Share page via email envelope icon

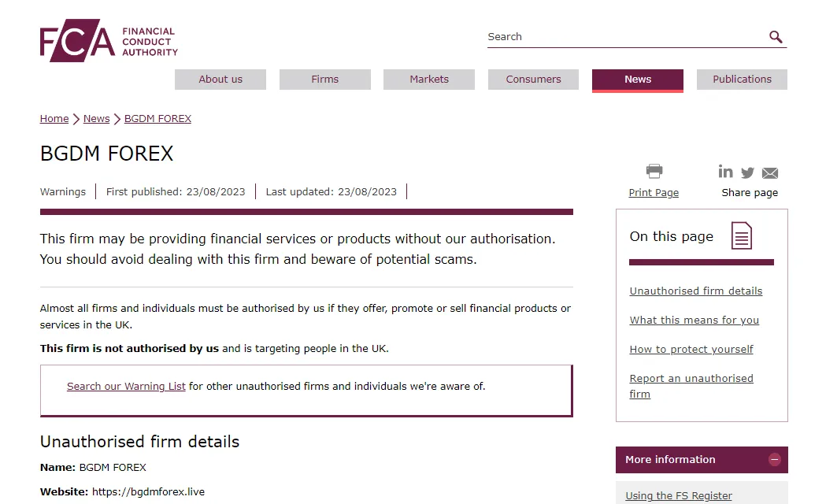[769, 172]
